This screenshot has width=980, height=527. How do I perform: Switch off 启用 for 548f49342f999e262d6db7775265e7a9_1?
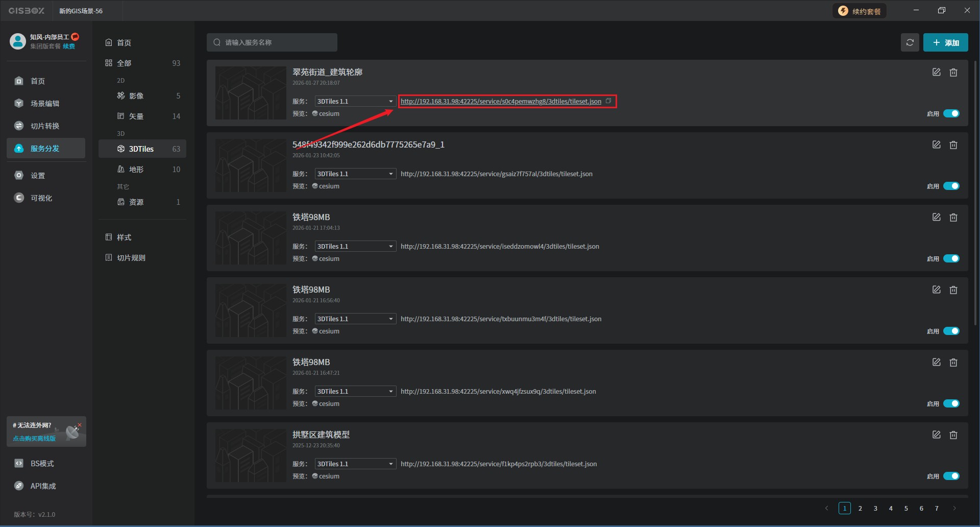[951, 186]
